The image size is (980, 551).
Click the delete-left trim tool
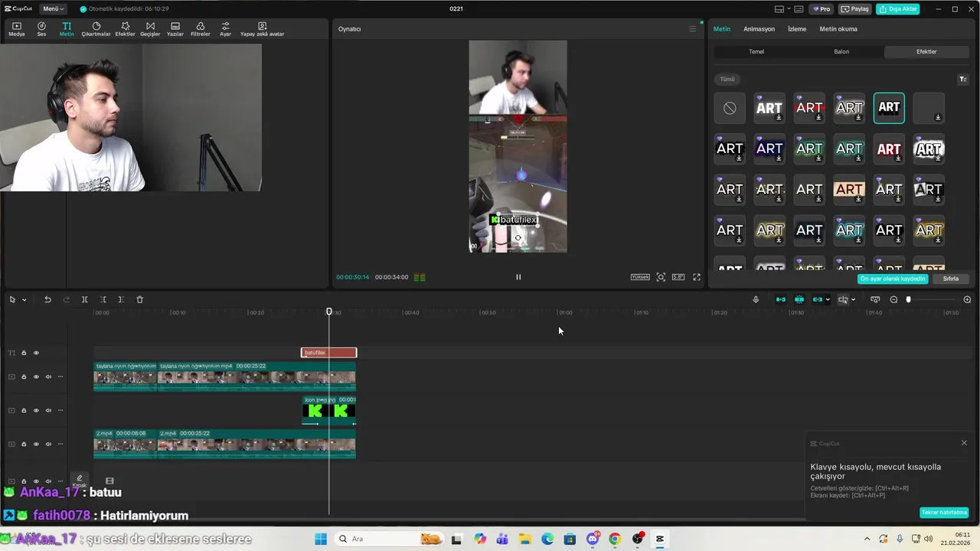(103, 299)
